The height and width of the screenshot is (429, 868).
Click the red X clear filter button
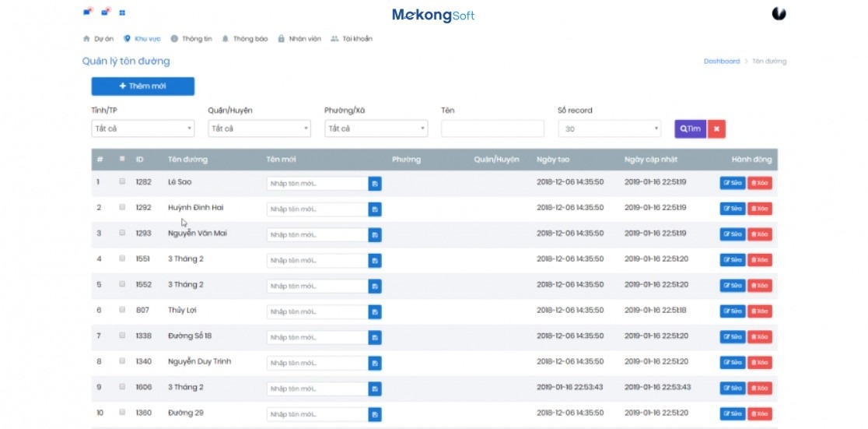pyautogui.click(x=716, y=128)
